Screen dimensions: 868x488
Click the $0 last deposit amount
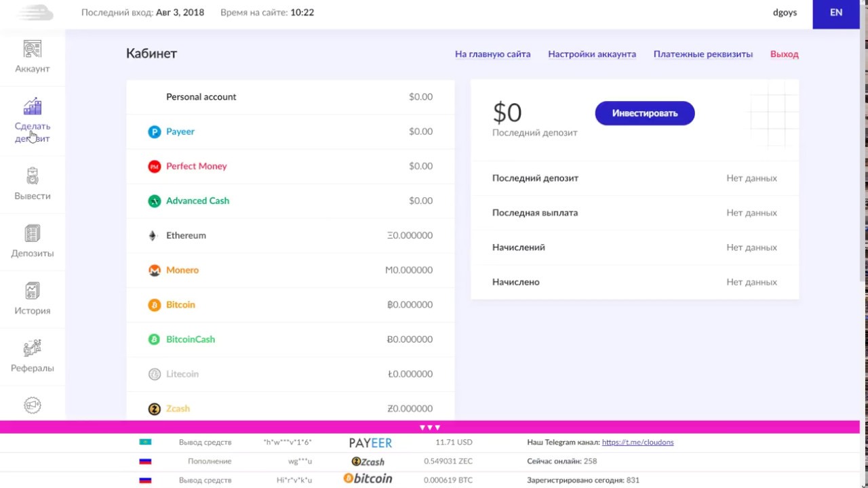[507, 113]
